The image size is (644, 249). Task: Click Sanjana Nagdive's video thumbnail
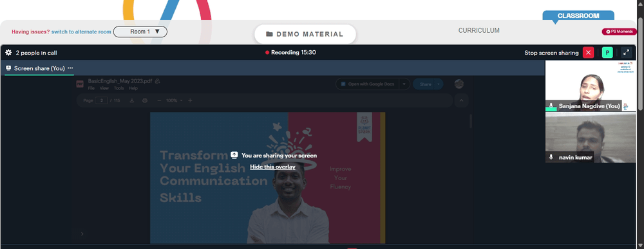591,86
